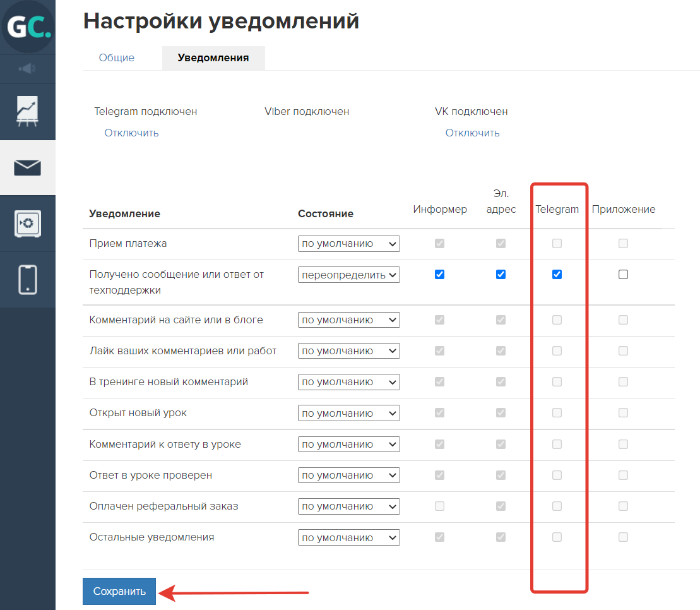Click the Оплачен реферальный заказ row label
The height and width of the screenshot is (610, 700).
(164, 506)
